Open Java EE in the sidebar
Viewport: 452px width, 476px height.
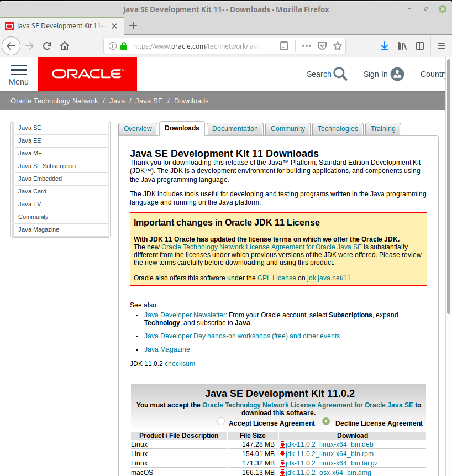[x=61, y=141]
